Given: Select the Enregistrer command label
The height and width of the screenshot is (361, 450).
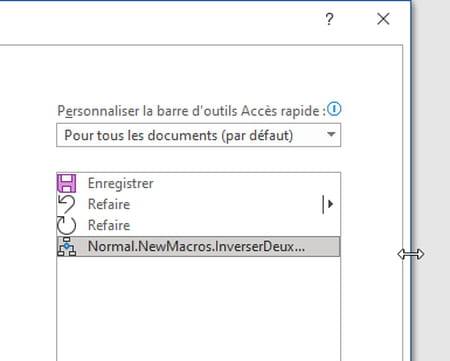Looking at the screenshot, I should pos(121,184).
